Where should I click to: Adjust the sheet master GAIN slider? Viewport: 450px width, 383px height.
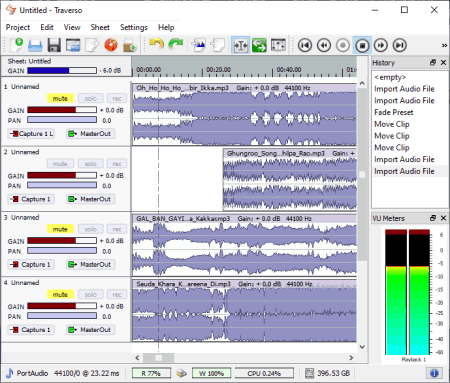[62, 70]
